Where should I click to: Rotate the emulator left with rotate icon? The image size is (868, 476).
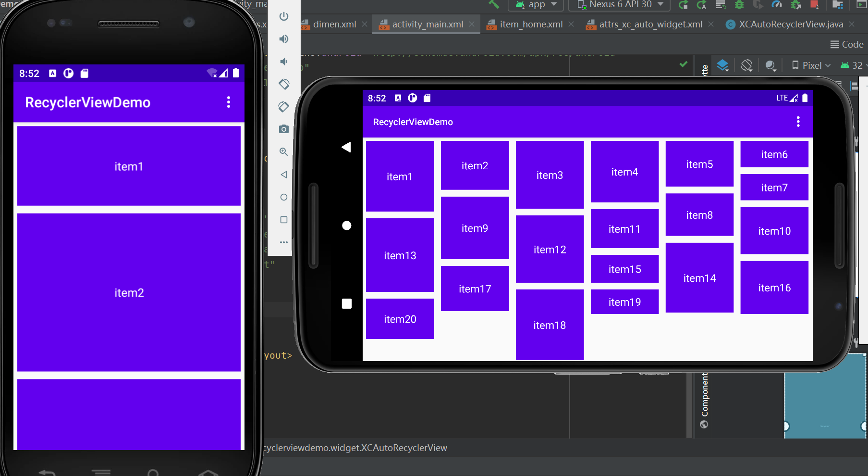pyautogui.click(x=284, y=84)
